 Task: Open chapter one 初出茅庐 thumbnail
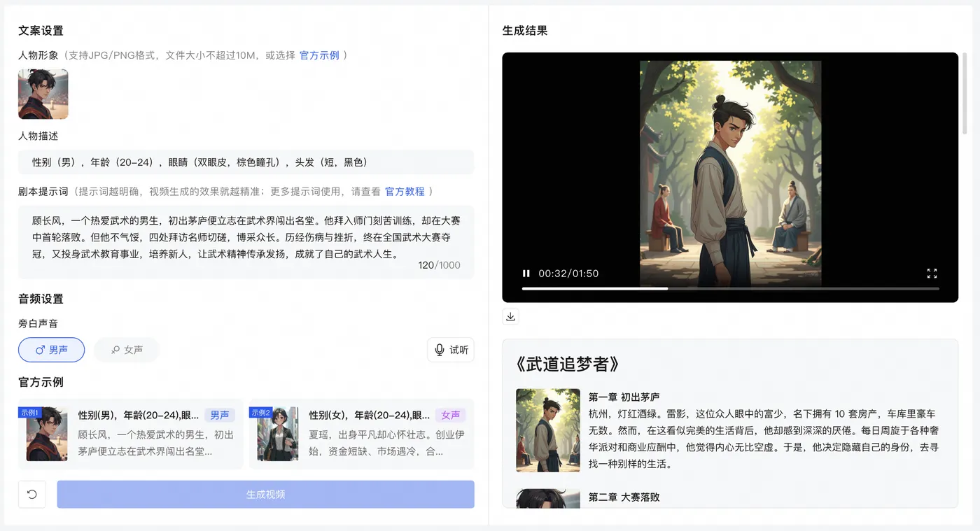coord(548,430)
